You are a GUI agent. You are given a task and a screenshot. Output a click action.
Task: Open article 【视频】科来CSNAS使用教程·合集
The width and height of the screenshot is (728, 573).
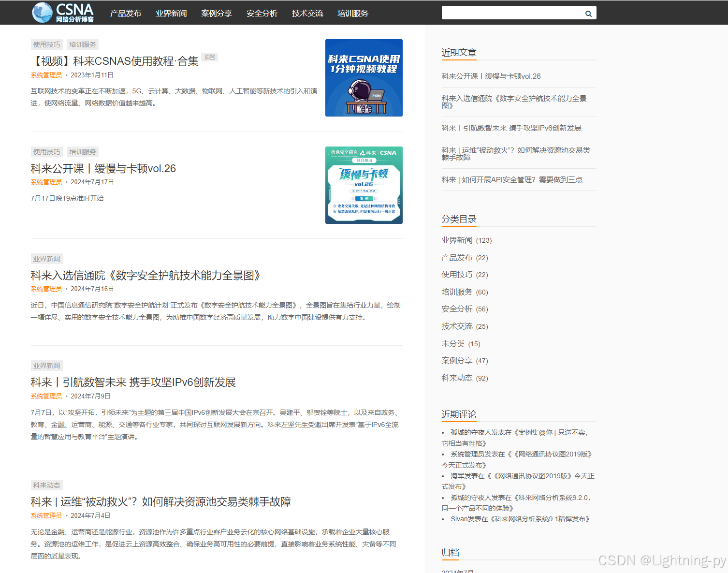pos(115,61)
